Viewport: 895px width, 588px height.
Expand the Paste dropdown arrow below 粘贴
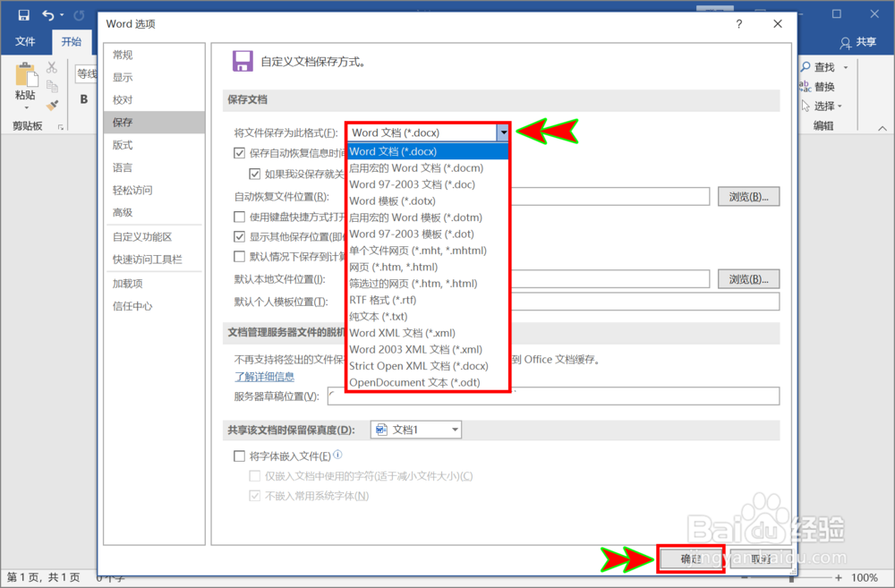(x=26, y=108)
